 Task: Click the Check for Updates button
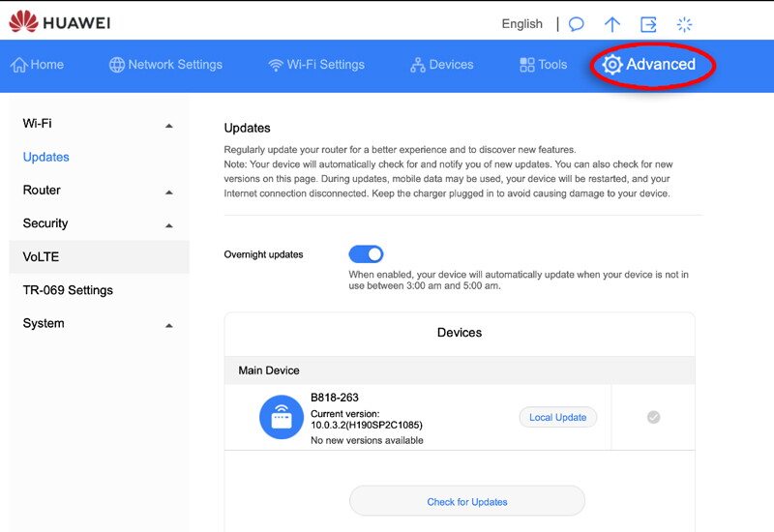(x=467, y=501)
